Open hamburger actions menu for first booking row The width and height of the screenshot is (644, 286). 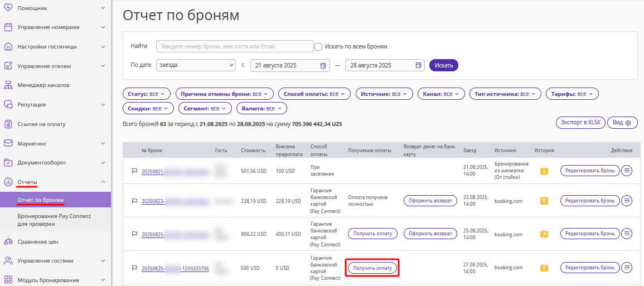coord(627,171)
